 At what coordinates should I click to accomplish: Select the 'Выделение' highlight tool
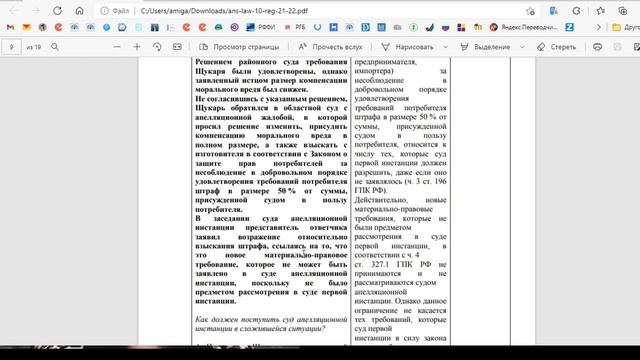(485, 47)
